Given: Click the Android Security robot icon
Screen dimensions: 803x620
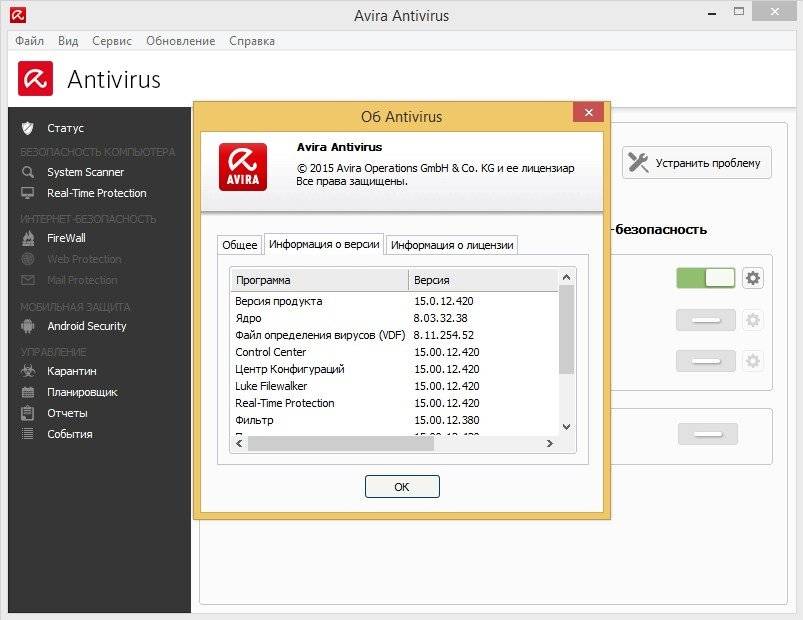Looking at the screenshot, I should pyautogui.click(x=28, y=326).
